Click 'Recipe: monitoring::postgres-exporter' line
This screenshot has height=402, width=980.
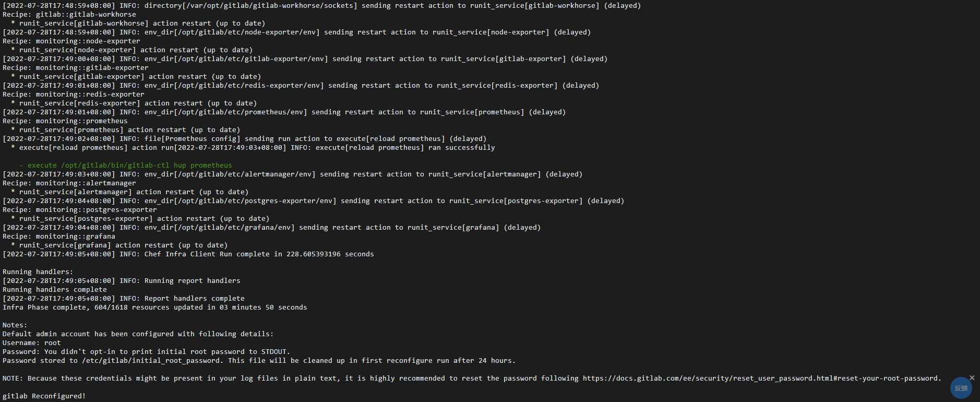[80, 210]
